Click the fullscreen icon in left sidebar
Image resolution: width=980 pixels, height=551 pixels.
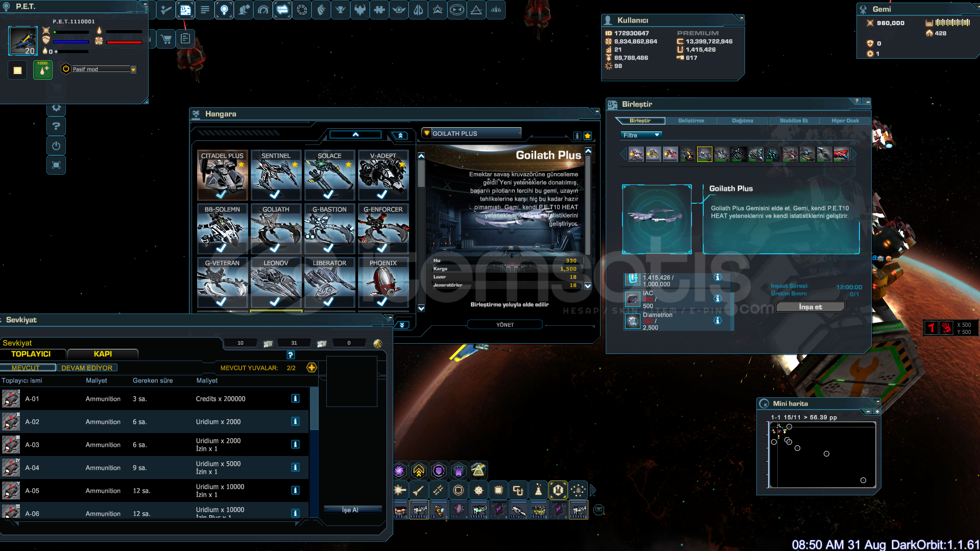click(56, 165)
